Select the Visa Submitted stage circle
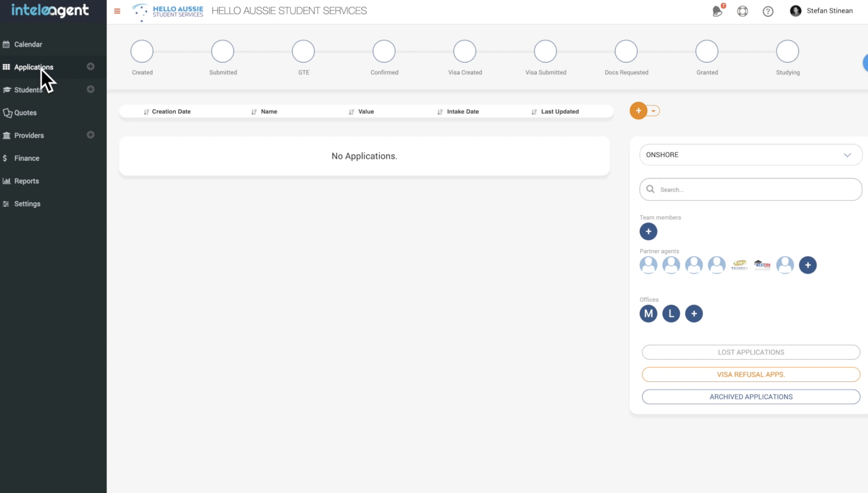This screenshot has width=868, height=493. coord(545,51)
